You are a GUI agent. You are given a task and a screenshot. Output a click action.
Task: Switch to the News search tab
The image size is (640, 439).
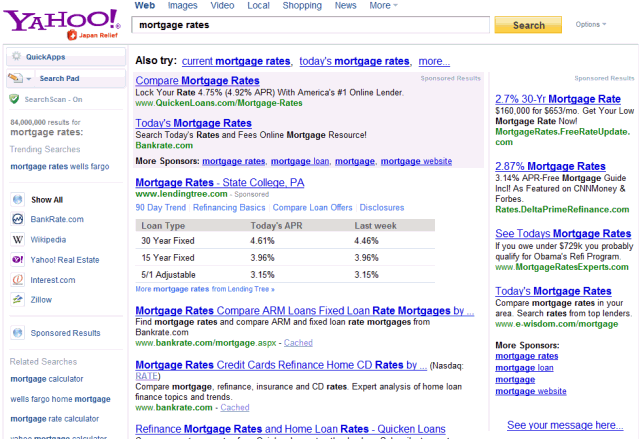345,6
